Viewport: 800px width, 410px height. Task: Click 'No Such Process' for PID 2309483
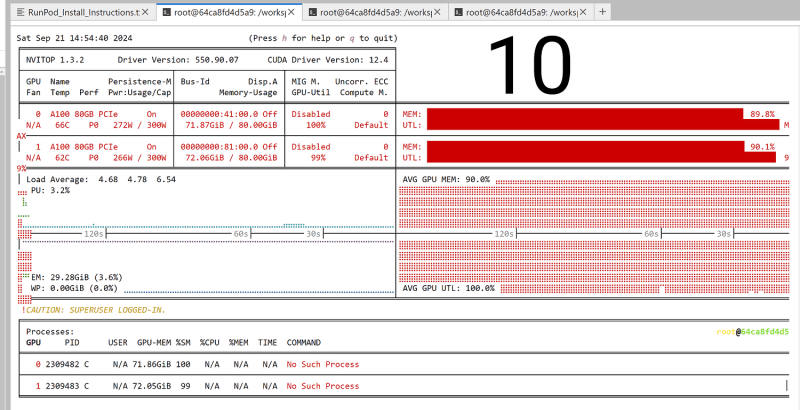[x=323, y=387]
